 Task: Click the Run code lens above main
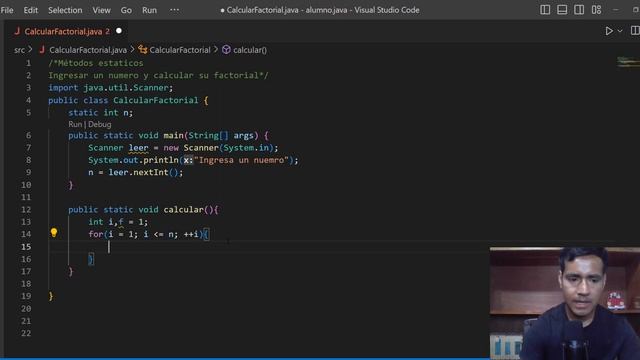tap(75, 124)
